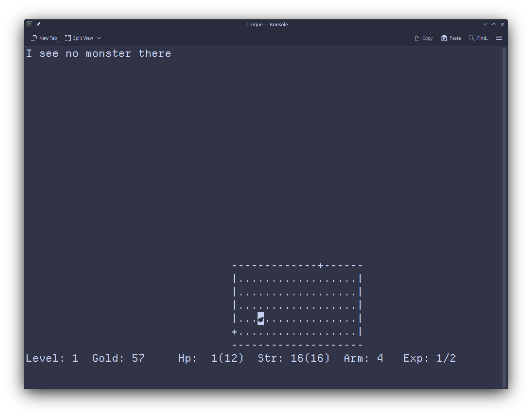
Task: Open the Konsole window menu icon in title bar
Action: [29, 24]
